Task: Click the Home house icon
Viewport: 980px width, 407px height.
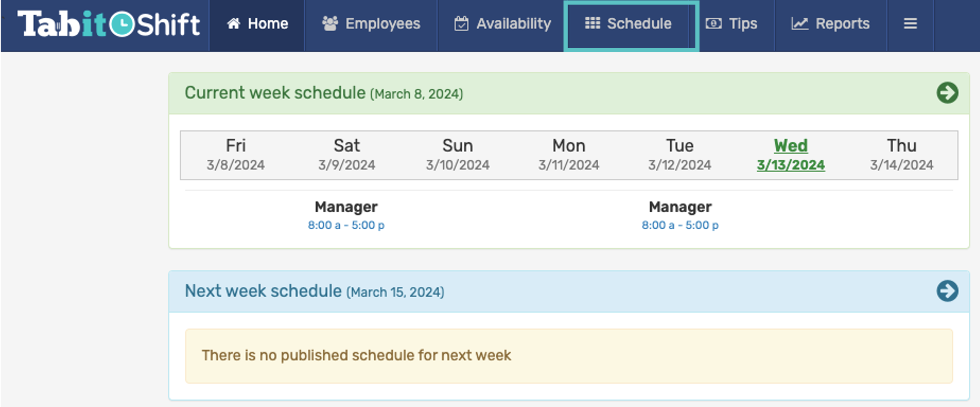Action: coord(233,24)
